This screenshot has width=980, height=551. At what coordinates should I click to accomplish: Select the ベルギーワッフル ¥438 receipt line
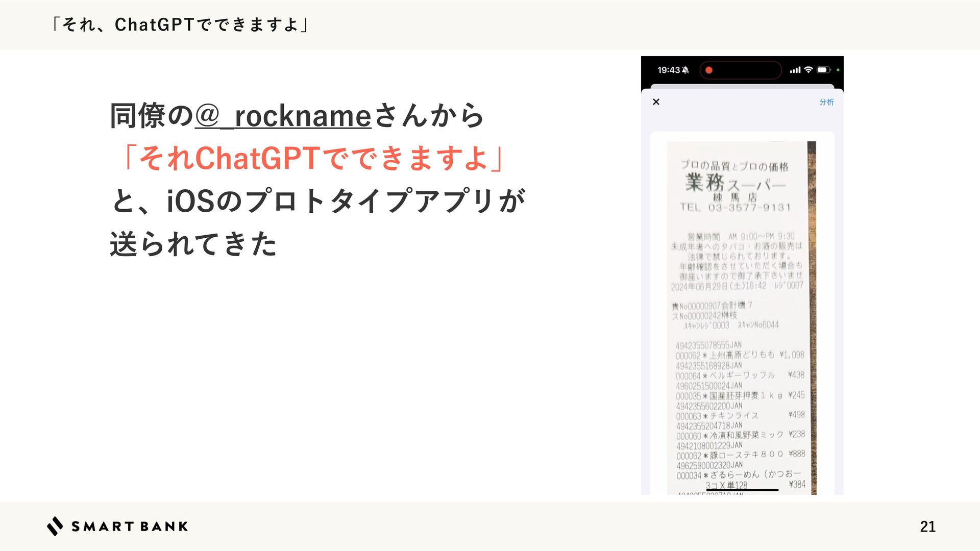(x=740, y=375)
